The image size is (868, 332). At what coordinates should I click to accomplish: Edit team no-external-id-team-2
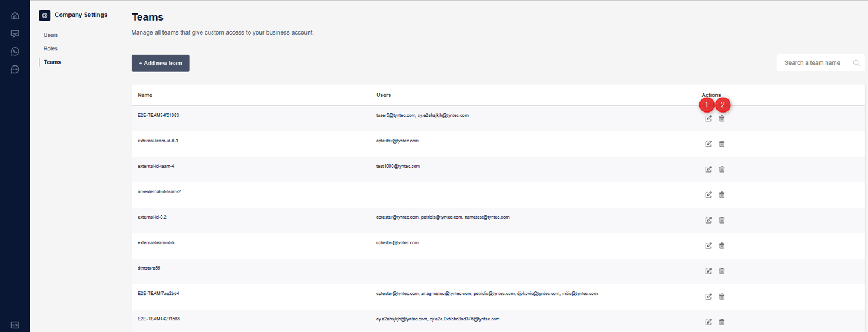click(x=708, y=194)
